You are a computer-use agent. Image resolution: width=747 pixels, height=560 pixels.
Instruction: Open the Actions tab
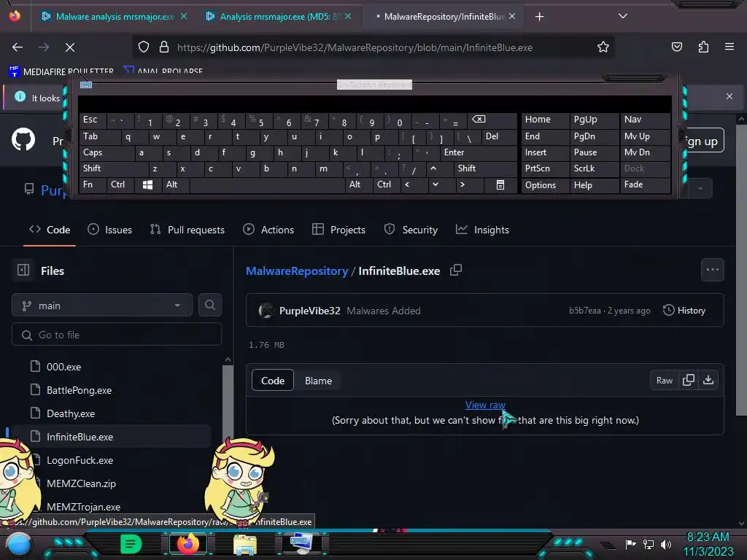pos(268,230)
